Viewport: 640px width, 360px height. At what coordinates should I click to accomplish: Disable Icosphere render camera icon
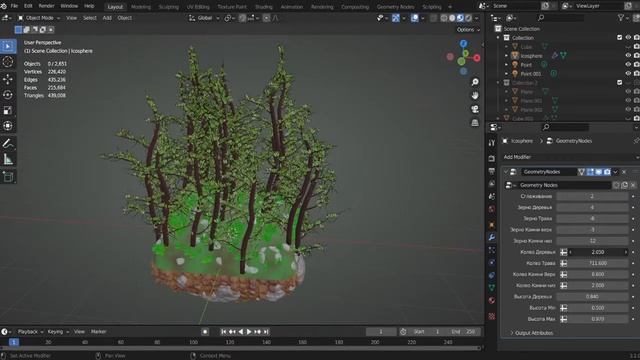pyautogui.click(x=636, y=56)
